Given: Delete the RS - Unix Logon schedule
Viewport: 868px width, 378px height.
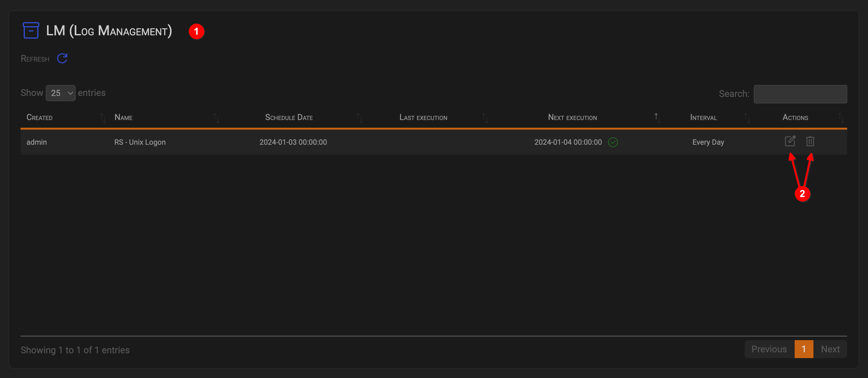Looking at the screenshot, I should coord(810,141).
